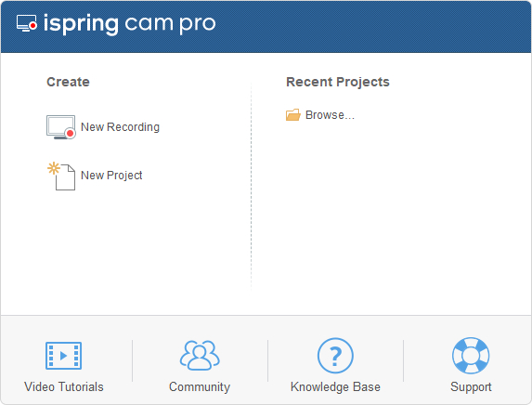Image resolution: width=532 pixels, height=405 pixels.
Task: Click the ispring cam pro title text
Action: [130, 24]
